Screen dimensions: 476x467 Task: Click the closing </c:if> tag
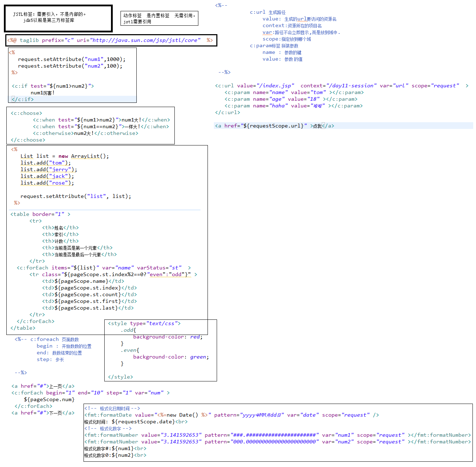[23, 99]
